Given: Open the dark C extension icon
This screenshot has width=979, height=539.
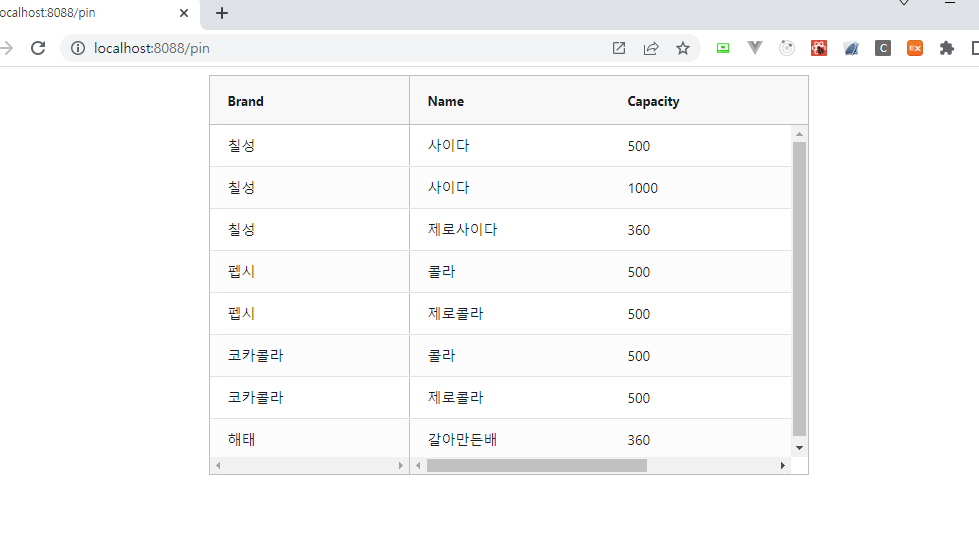Looking at the screenshot, I should 883,48.
